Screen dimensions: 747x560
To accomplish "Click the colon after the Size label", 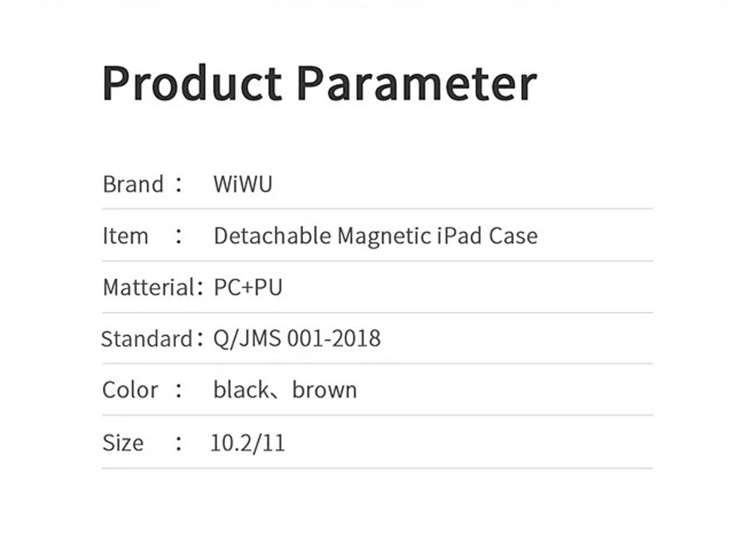I will [178, 443].
